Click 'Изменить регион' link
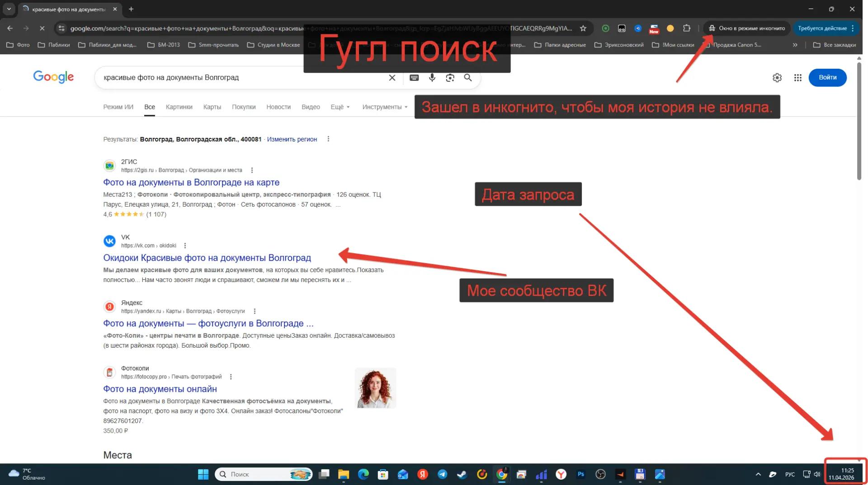The height and width of the screenshot is (485, 868). click(292, 139)
